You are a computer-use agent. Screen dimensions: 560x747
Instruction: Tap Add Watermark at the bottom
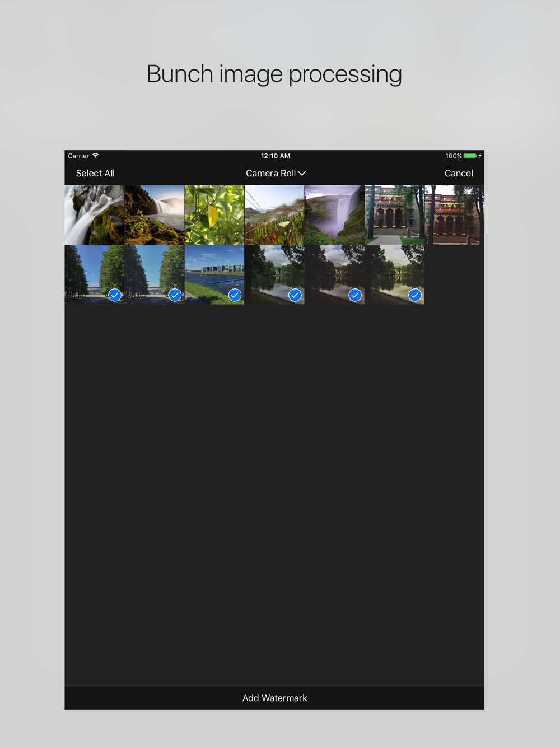274,698
